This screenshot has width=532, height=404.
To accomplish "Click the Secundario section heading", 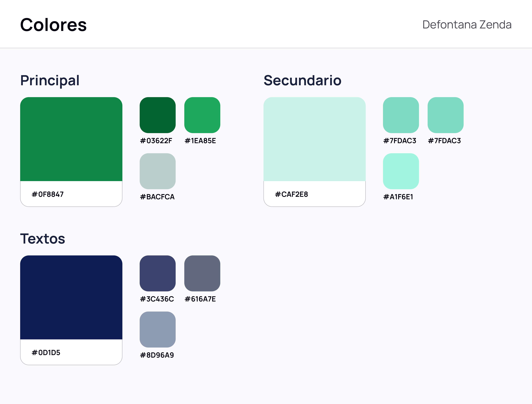I will pos(302,80).
